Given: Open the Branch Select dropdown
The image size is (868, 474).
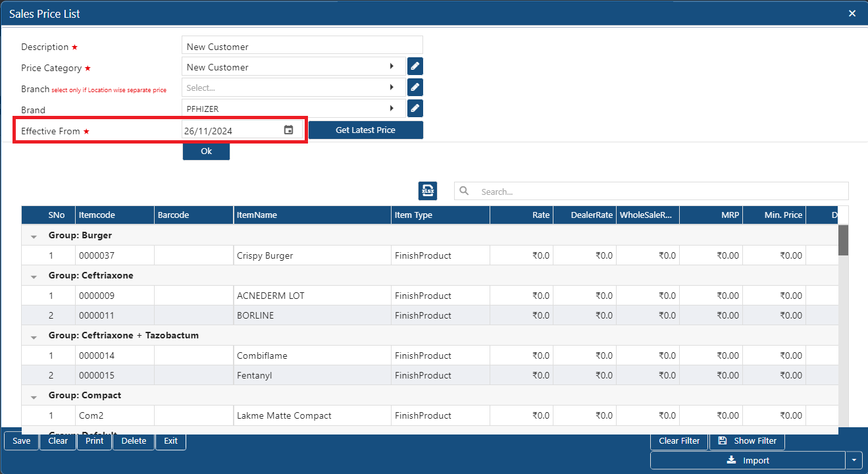Looking at the screenshot, I should (x=392, y=87).
